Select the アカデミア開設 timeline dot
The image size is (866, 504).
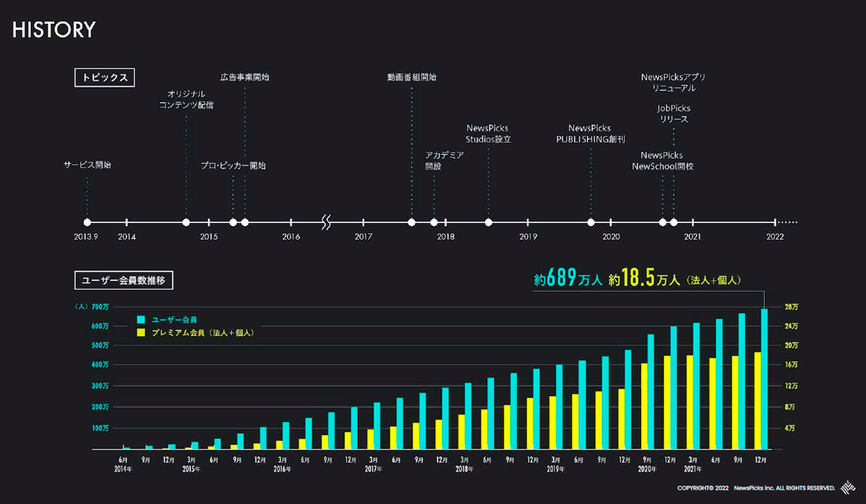[434, 222]
